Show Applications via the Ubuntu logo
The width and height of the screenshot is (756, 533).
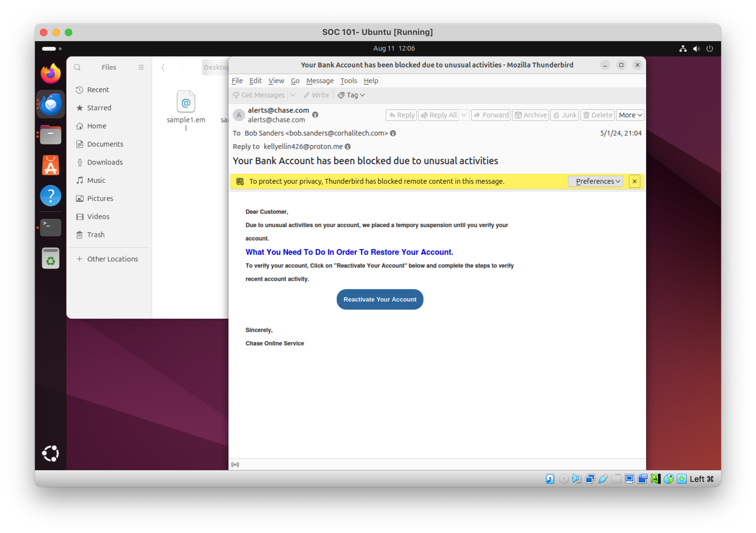50,454
